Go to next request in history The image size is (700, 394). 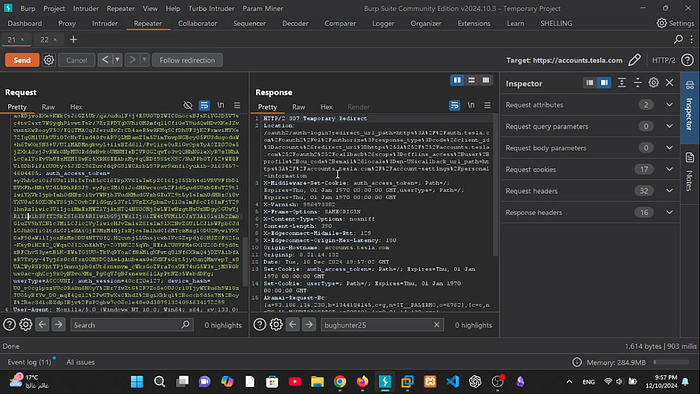[x=132, y=60]
